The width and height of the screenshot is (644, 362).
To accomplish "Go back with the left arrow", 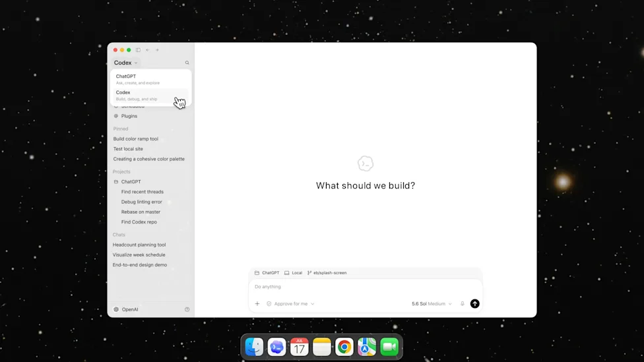I will (148, 50).
